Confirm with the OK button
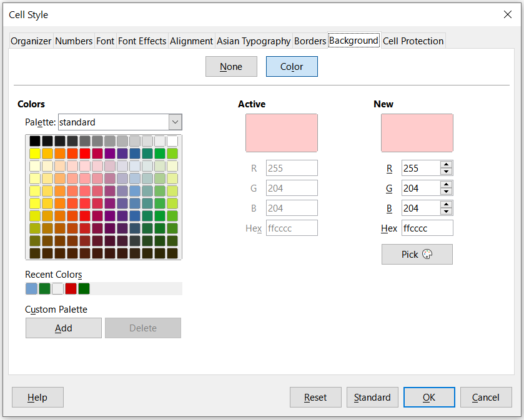The height and width of the screenshot is (420, 524). click(429, 398)
